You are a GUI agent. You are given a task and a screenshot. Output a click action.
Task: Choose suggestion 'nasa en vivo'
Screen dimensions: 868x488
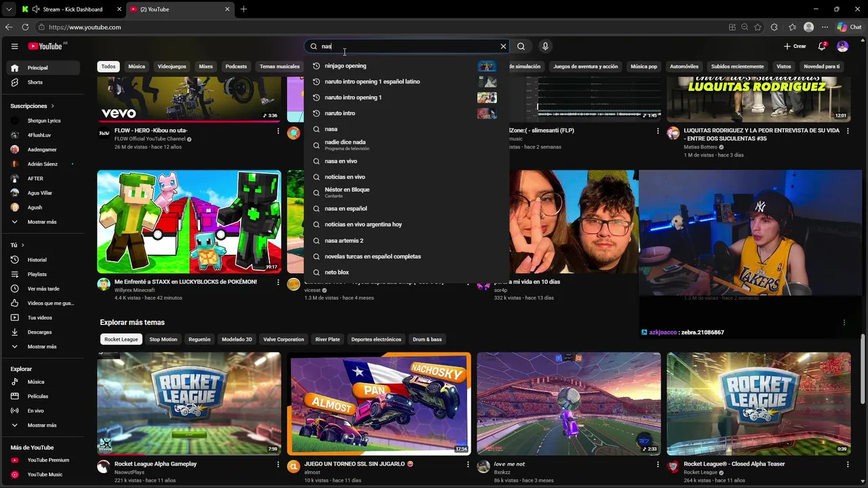tap(406, 161)
